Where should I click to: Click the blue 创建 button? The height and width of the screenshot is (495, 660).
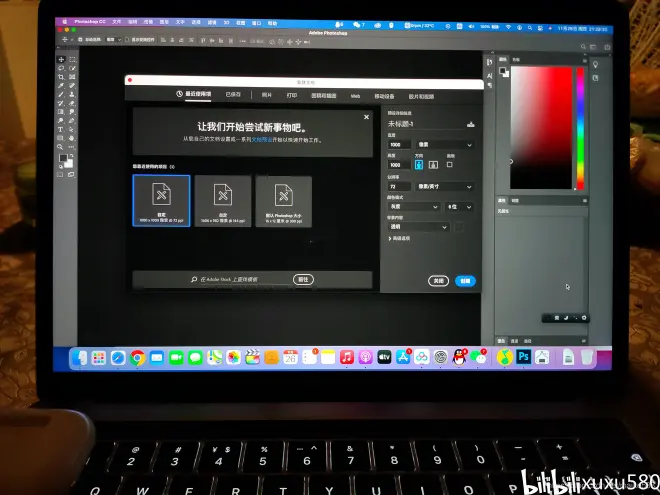pyautogui.click(x=465, y=281)
